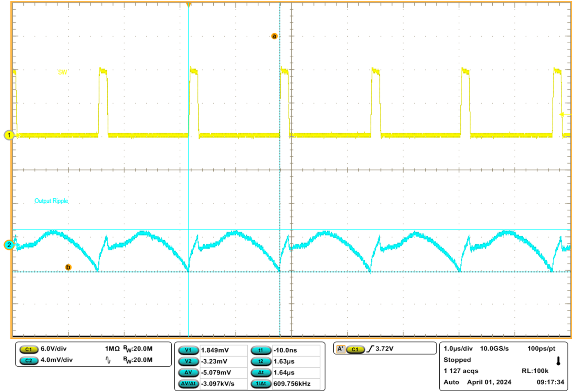Click the trigger source C1 badge
This screenshot has height=392, width=578.
tap(355, 349)
